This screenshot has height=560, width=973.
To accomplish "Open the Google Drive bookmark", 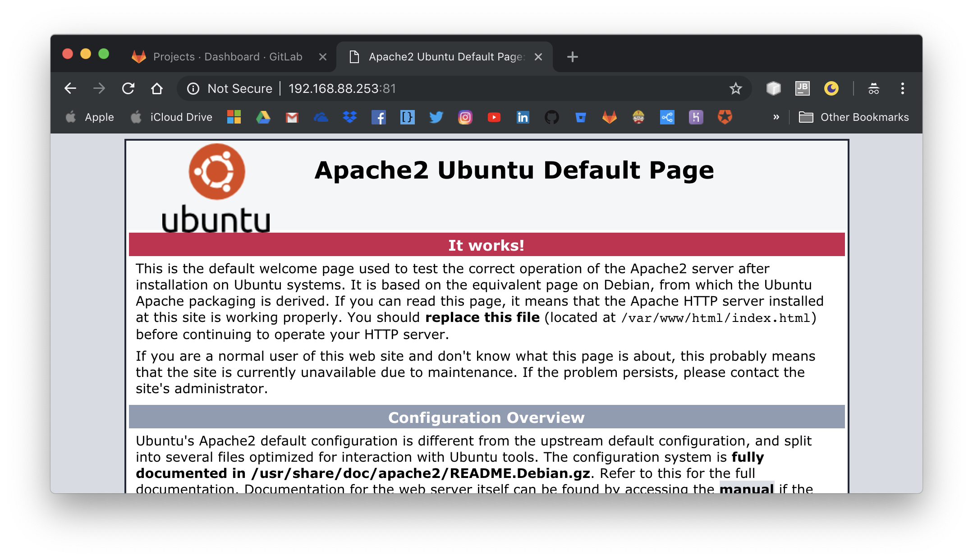I will tap(263, 117).
